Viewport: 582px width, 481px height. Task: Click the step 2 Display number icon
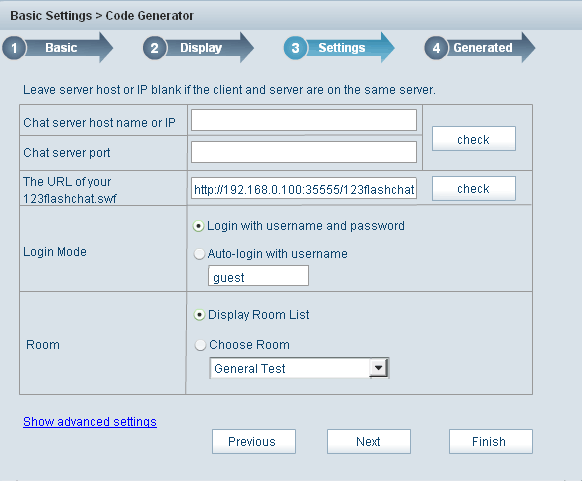155,48
